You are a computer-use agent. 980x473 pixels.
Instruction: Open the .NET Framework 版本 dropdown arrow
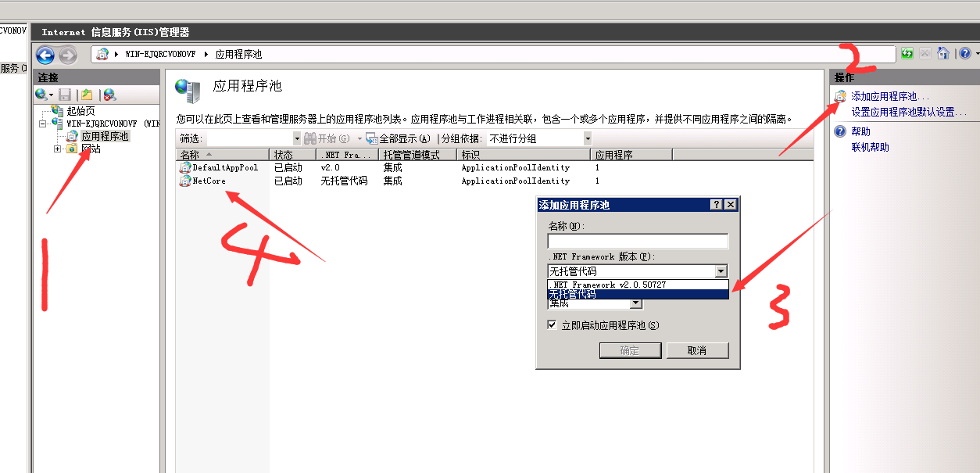click(x=721, y=271)
